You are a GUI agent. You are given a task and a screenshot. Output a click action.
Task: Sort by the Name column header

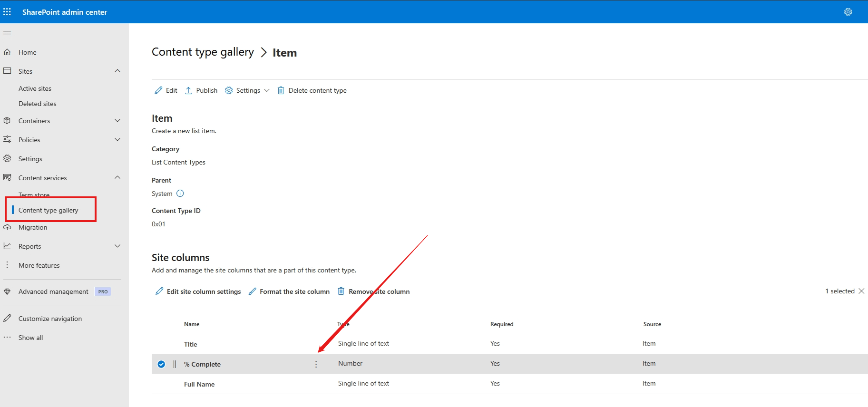pyautogui.click(x=192, y=324)
